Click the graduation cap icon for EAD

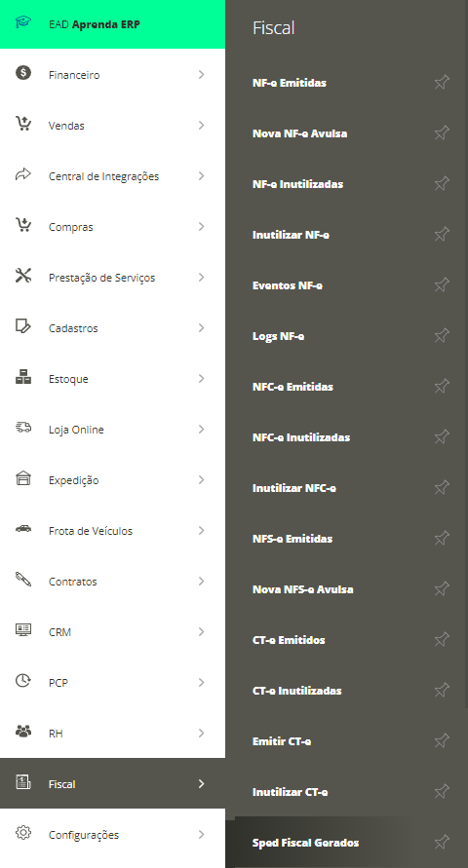click(23, 23)
